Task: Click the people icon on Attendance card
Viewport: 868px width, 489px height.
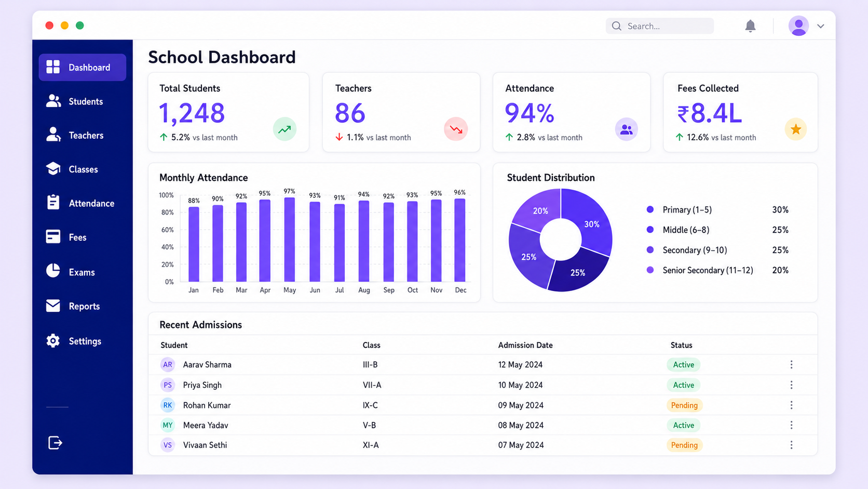Action: click(x=627, y=129)
